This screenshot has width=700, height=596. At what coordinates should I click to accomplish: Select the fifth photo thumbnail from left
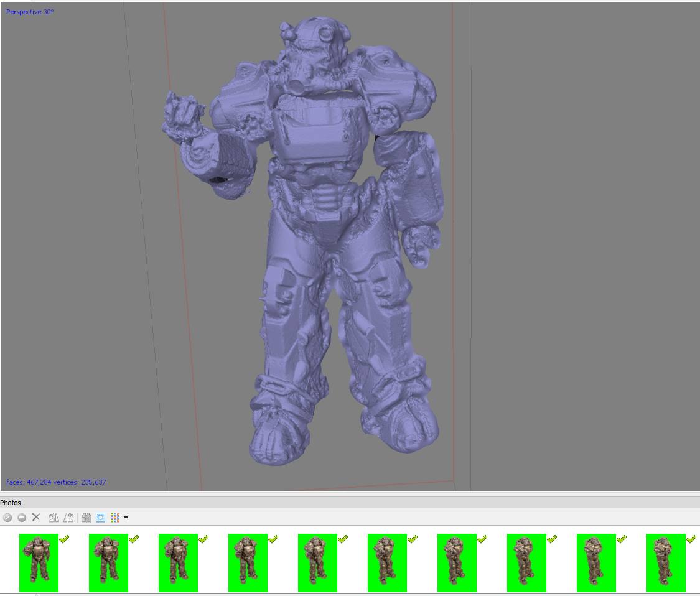(x=317, y=562)
